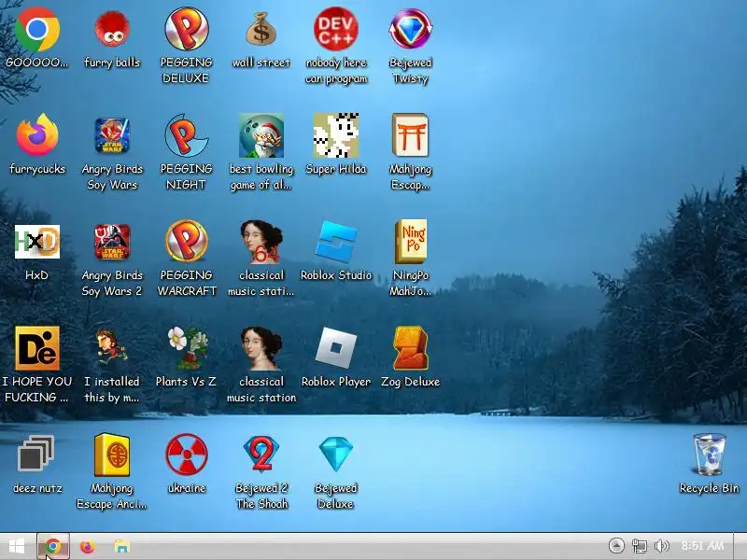The width and height of the screenshot is (747, 560).
Task: Click the 'wall street' label text
Action: tap(261, 63)
